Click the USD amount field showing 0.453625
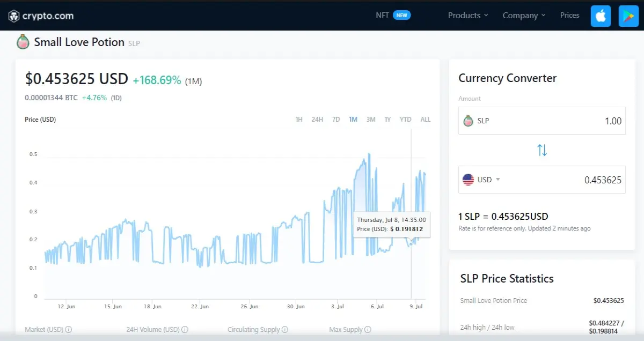 tap(542, 180)
